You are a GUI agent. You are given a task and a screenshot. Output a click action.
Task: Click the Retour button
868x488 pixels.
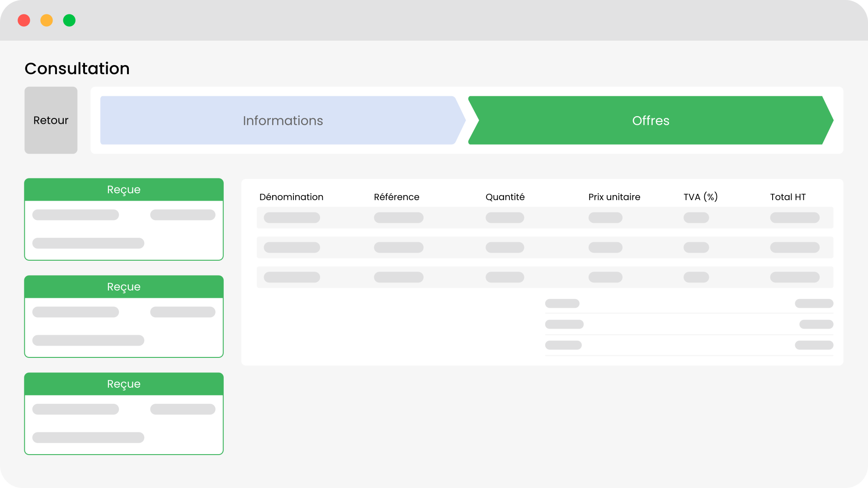(x=51, y=120)
